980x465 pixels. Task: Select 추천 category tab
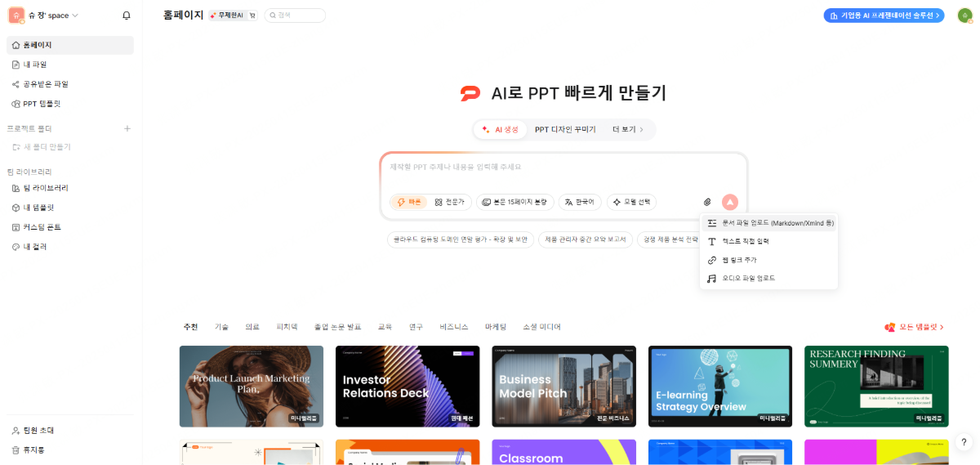[x=190, y=327]
